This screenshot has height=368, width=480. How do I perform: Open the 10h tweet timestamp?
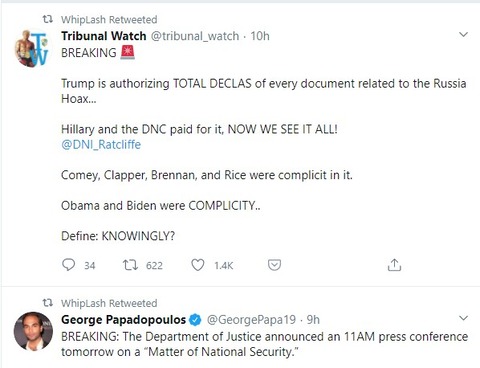tap(260, 36)
